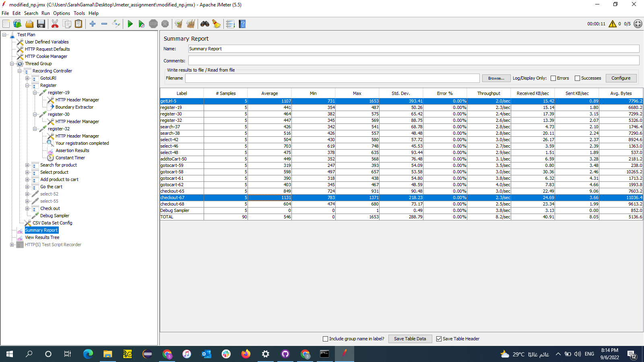644x362 pixels.
Task: Uncheck Save Table Header
Action: point(439,339)
